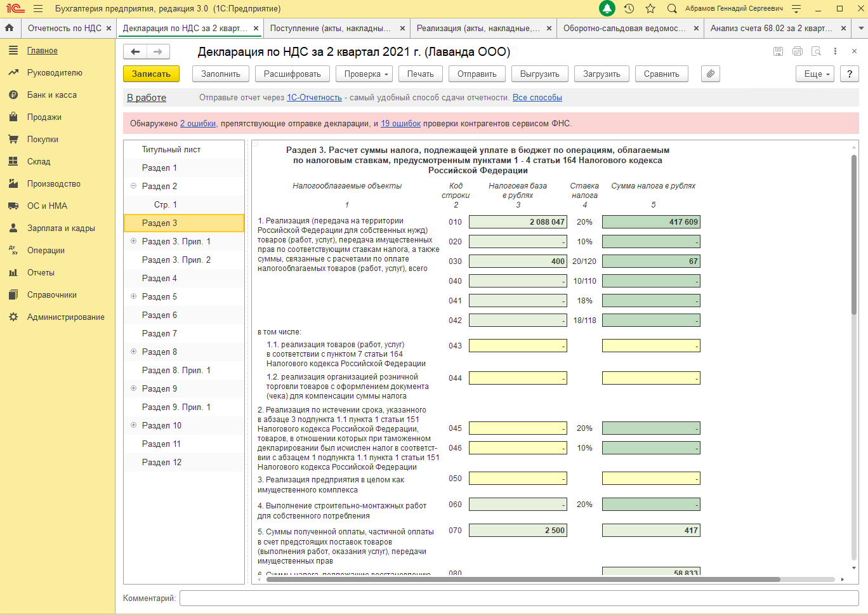Click the paperclip attachments icon
The height and width of the screenshot is (615, 868).
pos(711,74)
